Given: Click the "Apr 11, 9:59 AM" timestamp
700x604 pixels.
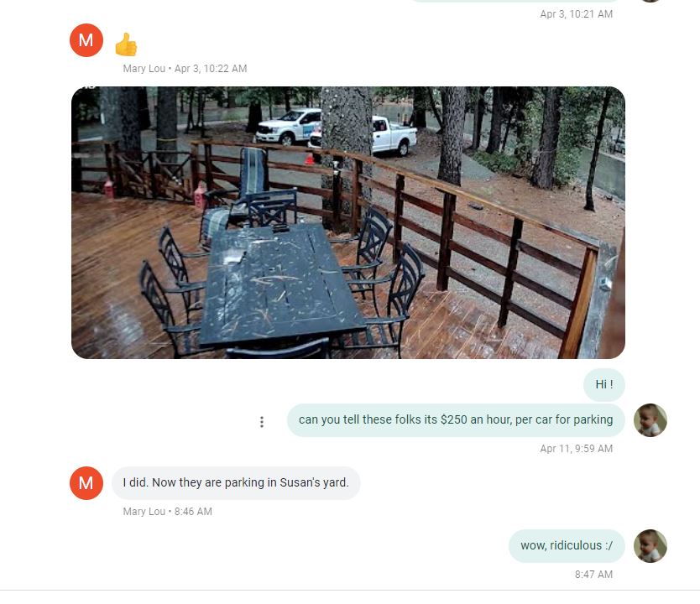Looking at the screenshot, I should 577,449.
